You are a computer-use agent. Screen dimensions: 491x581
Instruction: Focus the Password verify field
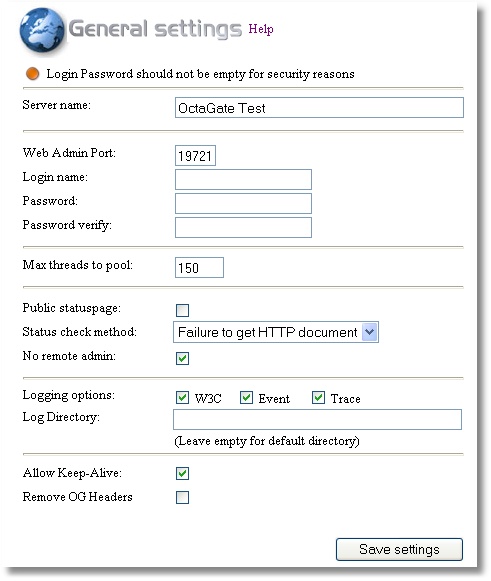(x=243, y=227)
